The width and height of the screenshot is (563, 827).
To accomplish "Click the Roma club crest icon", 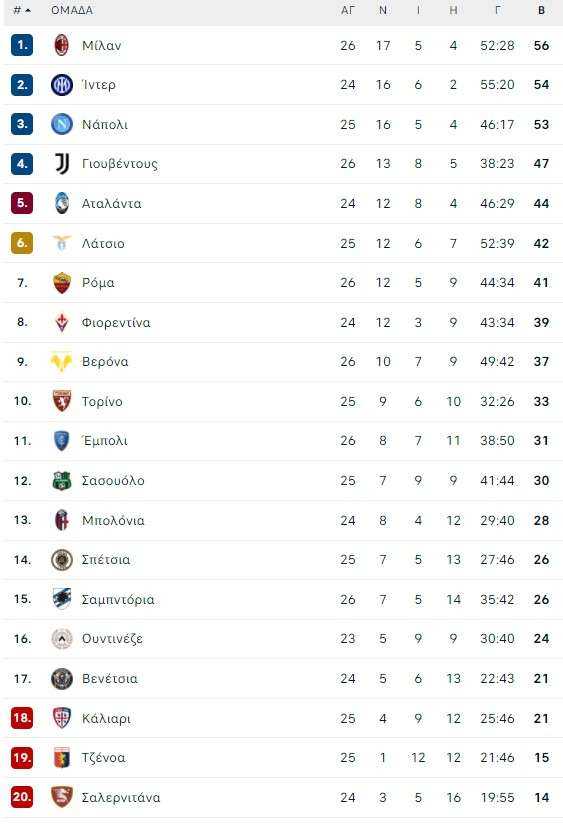I will [x=62, y=283].
